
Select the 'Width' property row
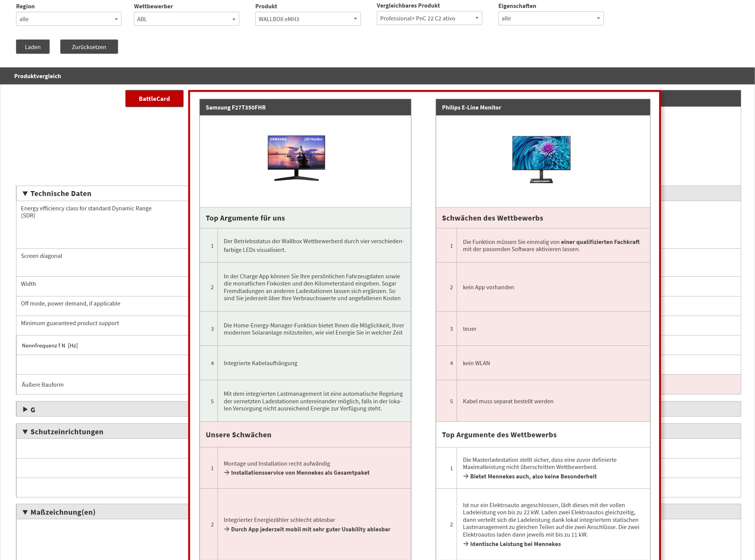102,286
